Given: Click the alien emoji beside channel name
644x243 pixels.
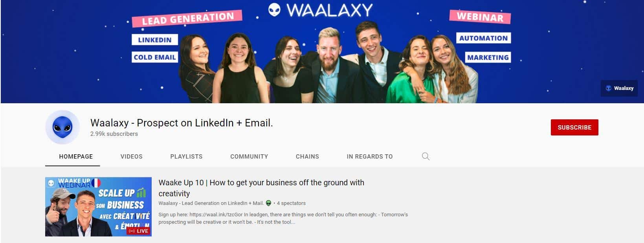Looking at the screenshot, I should pyautogui.click(x=268, y=203).
